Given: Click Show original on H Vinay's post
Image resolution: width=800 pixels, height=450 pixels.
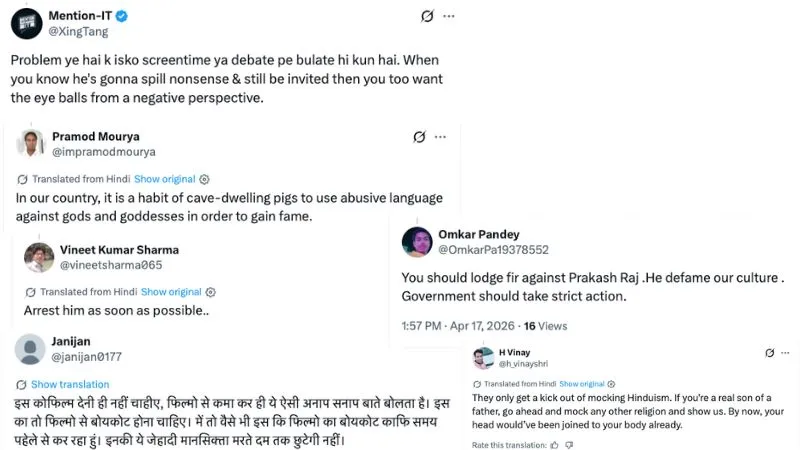Looking at the screenshot, I should pos(582,384).
